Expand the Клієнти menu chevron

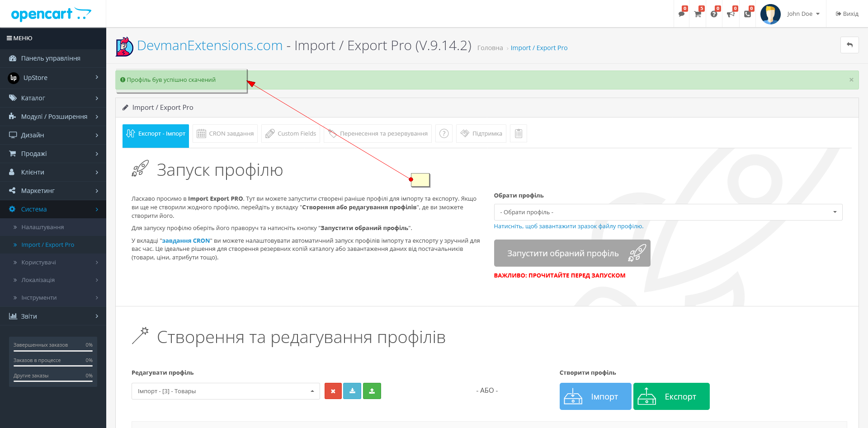tap(97, 172)
